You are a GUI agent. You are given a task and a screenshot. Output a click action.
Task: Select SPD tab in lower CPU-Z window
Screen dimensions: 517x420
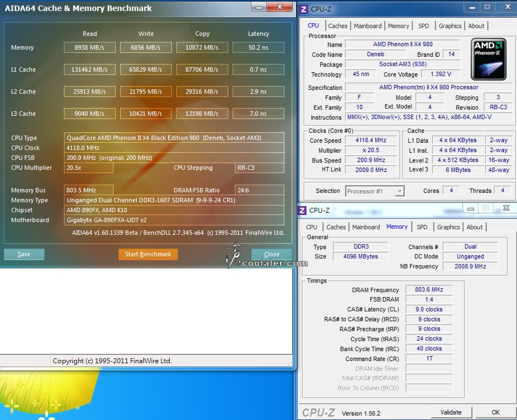(422, 227)
